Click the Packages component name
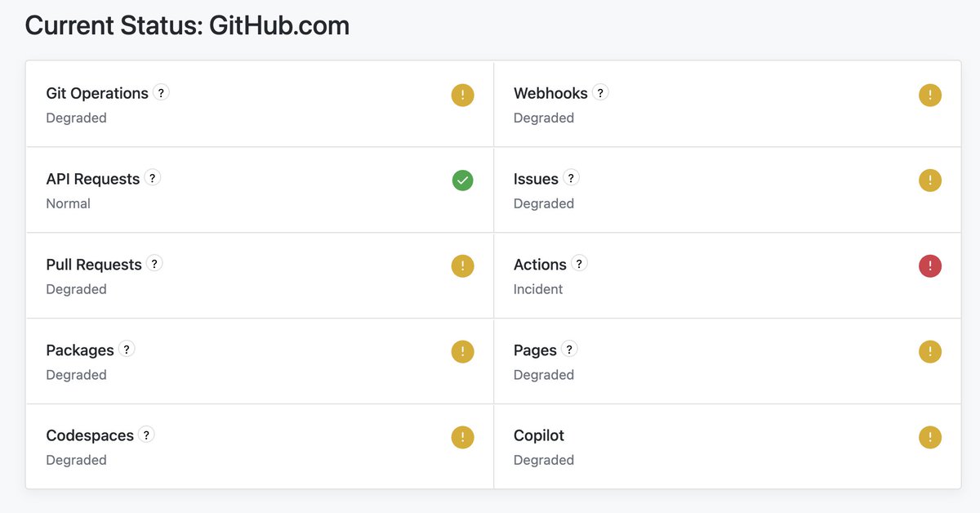This screenshot has width=980, height=513. point(80,350)
